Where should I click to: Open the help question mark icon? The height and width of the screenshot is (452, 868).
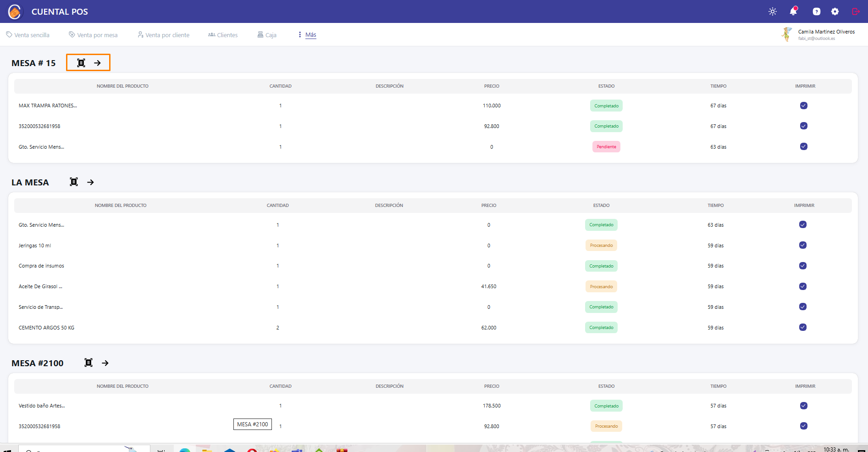click(x=817, y=11)
